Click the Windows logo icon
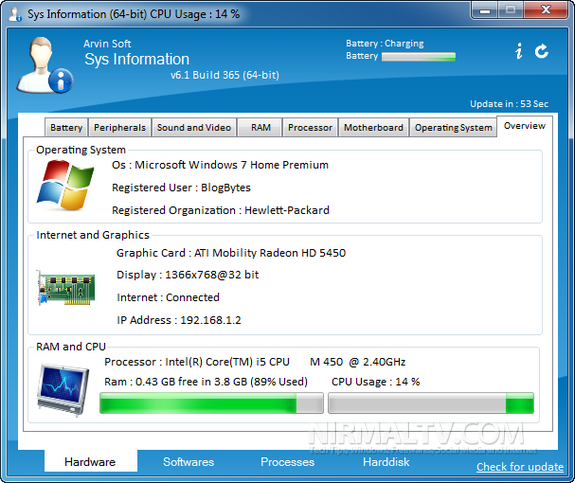This screenshot has width=575, height=483. click(65, 185)
